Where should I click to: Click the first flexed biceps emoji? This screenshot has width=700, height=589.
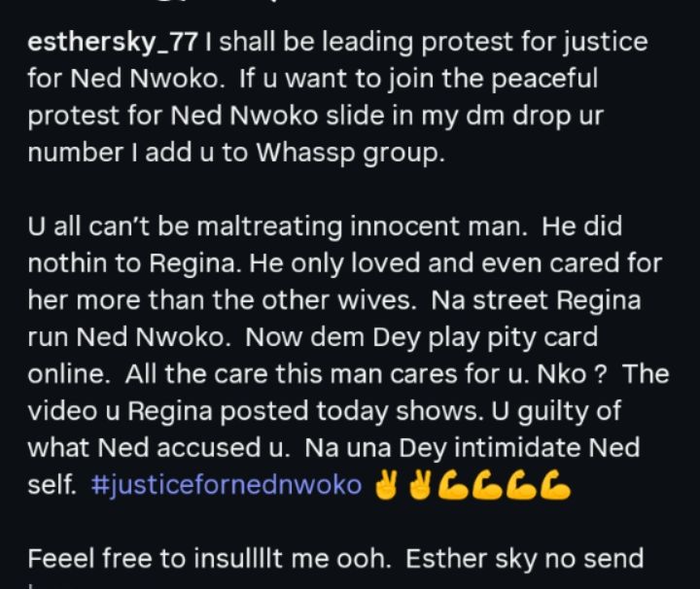coord(454,485)
